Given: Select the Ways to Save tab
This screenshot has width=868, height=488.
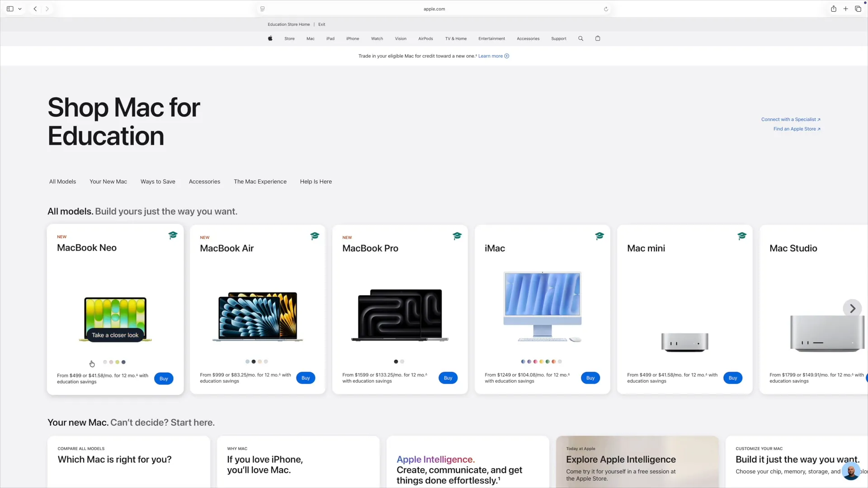Looking at the screenshot, I should pyautogui.click(x=158, y=182).
